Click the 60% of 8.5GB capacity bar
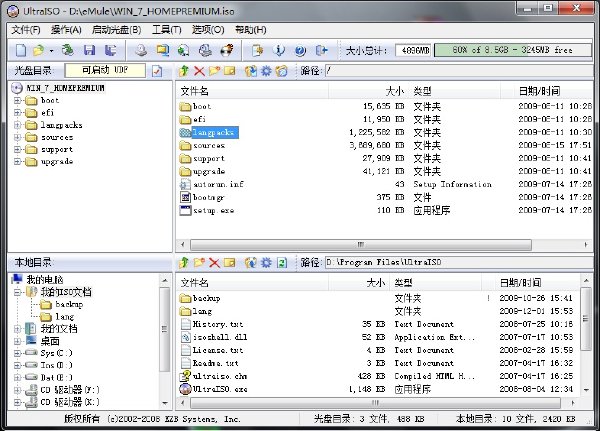Screen dimensions: 600x431 pyautogui.click(x=512, y=50)
